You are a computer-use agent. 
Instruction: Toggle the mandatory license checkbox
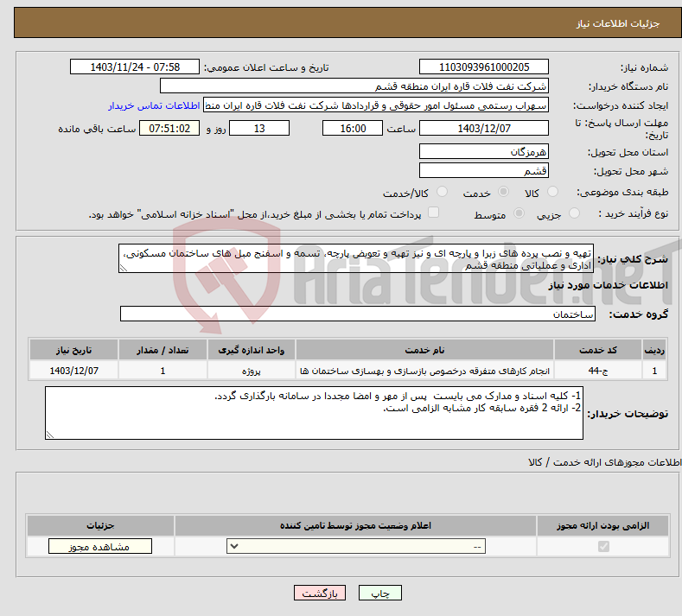603,546
